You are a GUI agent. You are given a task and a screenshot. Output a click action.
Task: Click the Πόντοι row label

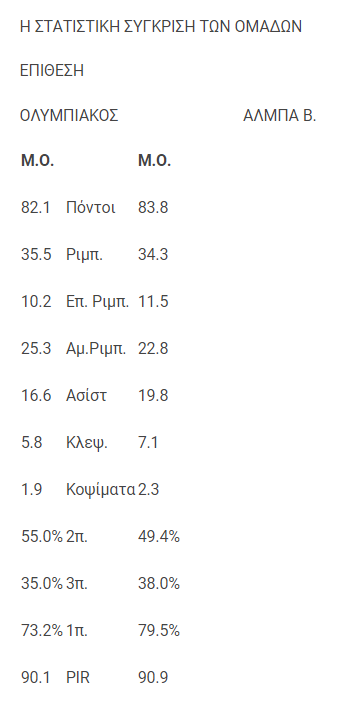[91, 207]
